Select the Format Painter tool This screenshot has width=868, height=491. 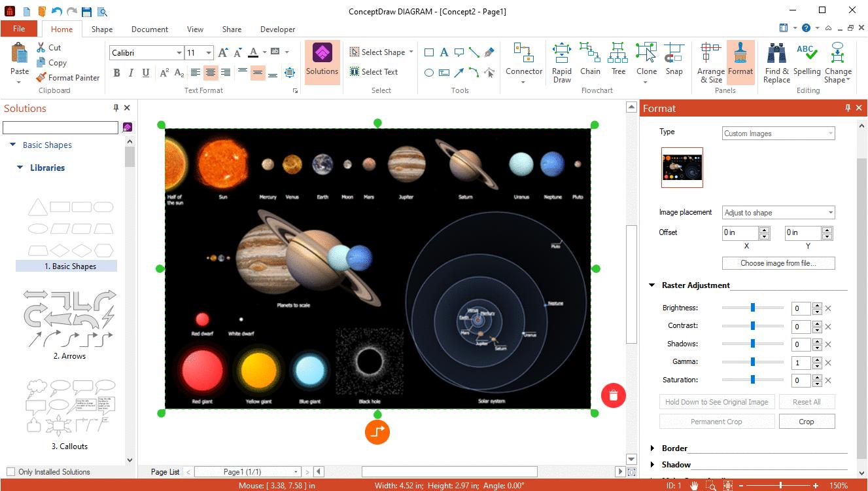68,77
